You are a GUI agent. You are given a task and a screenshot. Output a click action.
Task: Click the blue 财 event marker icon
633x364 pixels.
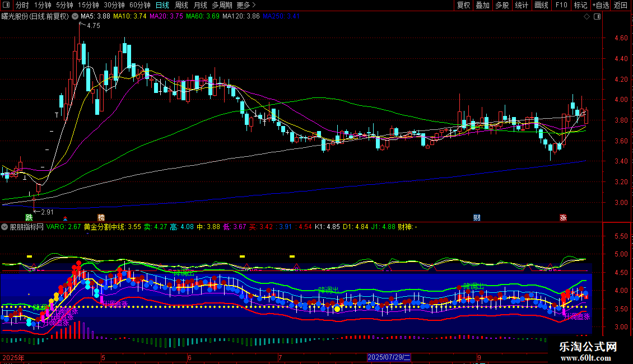(477, 217)
